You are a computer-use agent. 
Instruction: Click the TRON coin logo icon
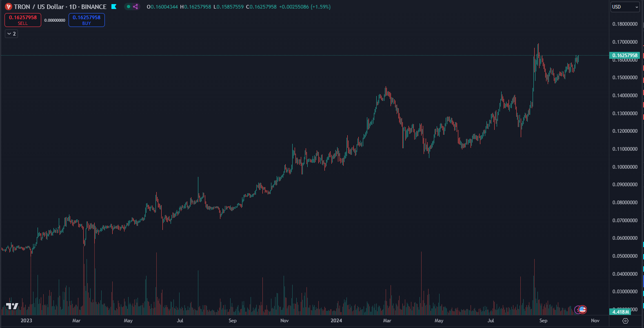[8, 7]
